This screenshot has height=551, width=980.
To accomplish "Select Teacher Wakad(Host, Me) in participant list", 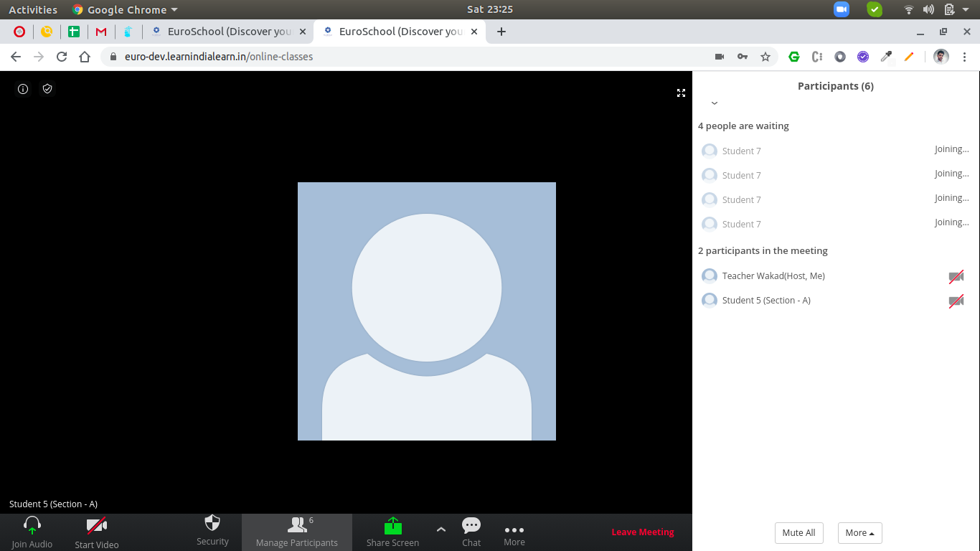I will click(836, 276).
